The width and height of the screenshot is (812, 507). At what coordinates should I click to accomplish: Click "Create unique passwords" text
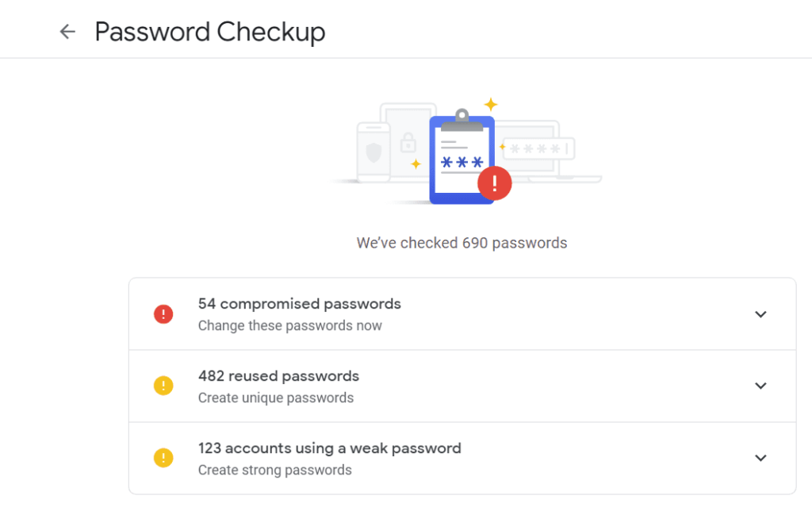tap(275, 398)
